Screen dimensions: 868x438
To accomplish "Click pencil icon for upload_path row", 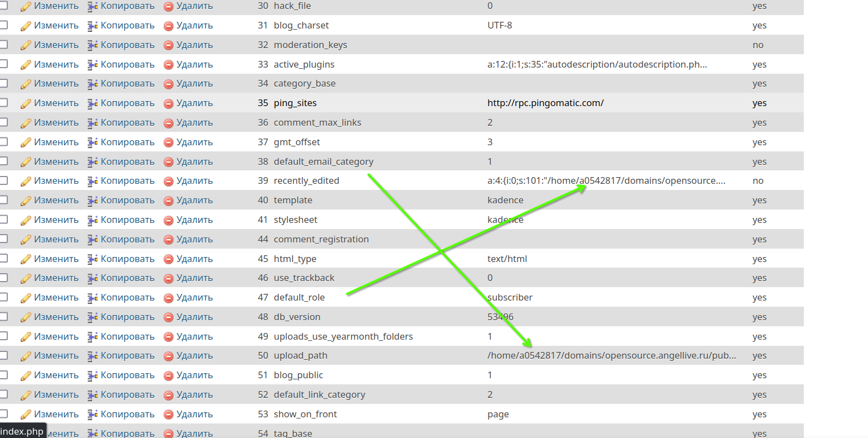I will 26,356.
